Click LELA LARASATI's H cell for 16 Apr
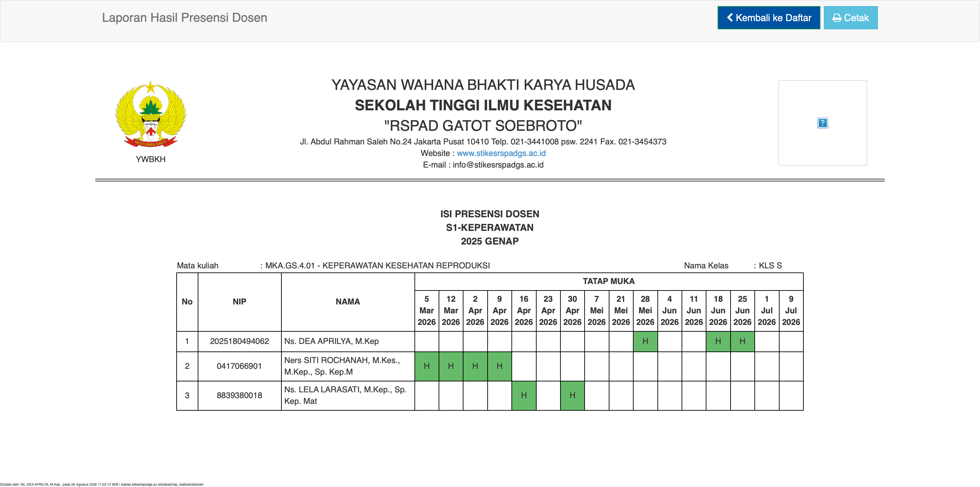The width and height of the screenshot is (980, 487). point(524,395)
